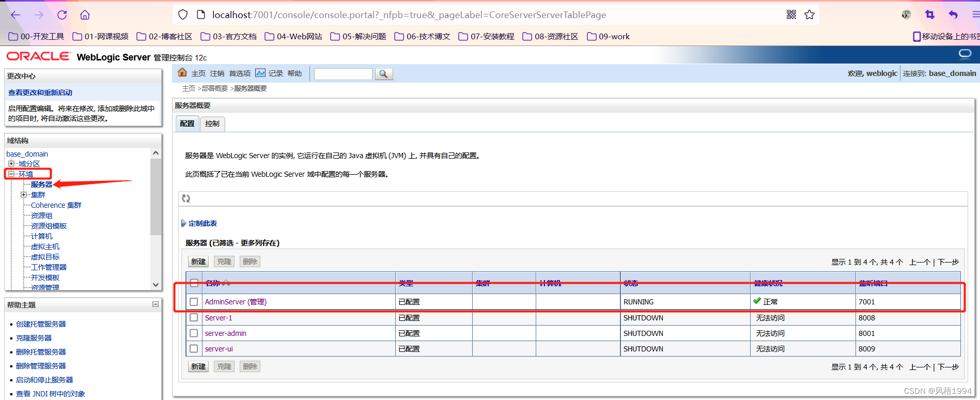980x400 pixels.
Task: Reload the page with refresh icon
Action: pos(62,15)
